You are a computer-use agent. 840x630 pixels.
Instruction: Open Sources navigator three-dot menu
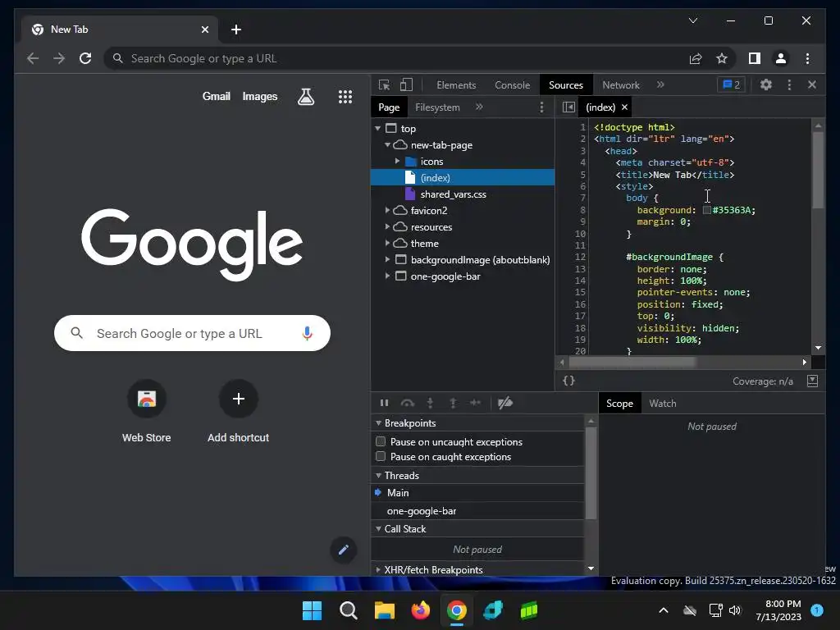click(541, 107)
